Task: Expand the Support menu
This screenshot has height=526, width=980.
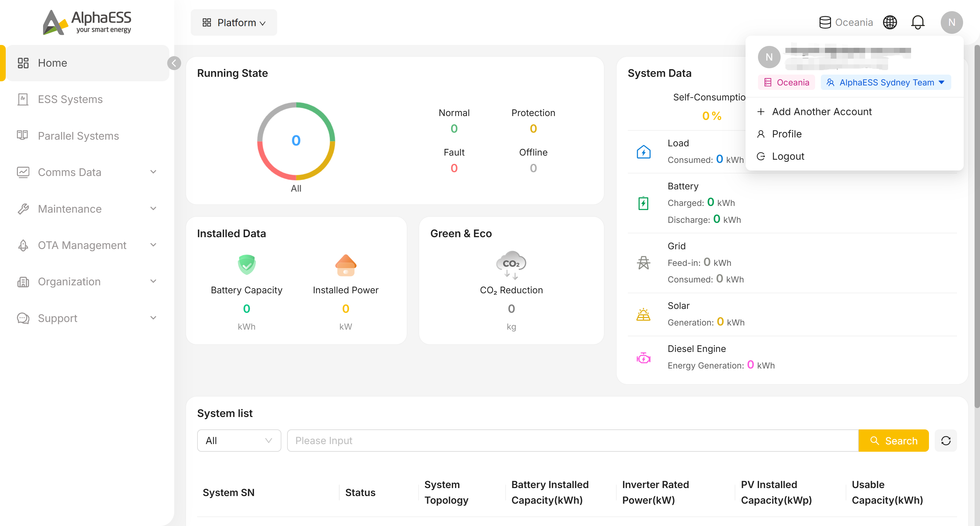Action: (x=87, y=318)
